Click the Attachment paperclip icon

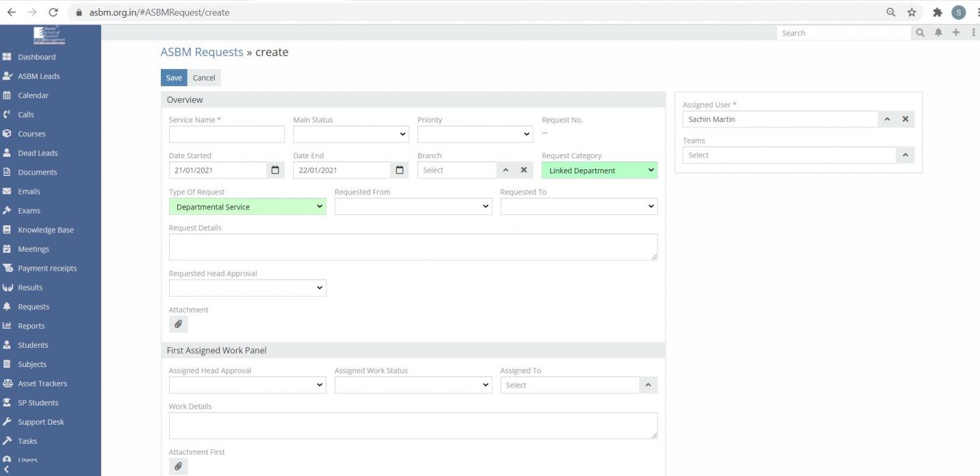(x=178, y=324)
